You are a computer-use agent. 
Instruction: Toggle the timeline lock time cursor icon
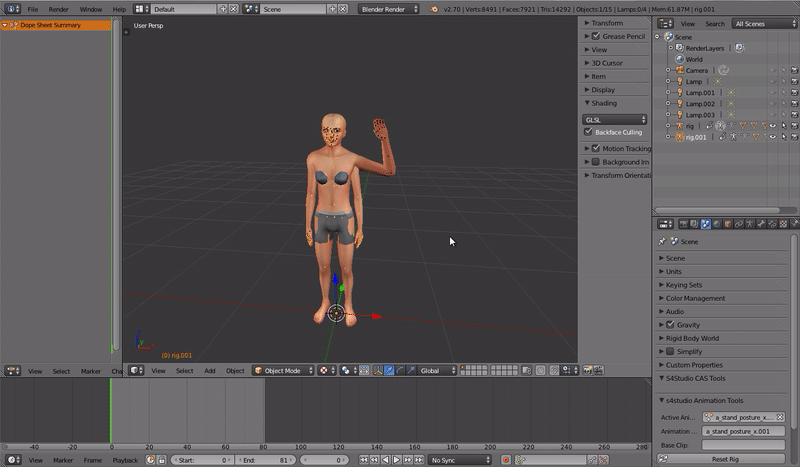[162, 460]
